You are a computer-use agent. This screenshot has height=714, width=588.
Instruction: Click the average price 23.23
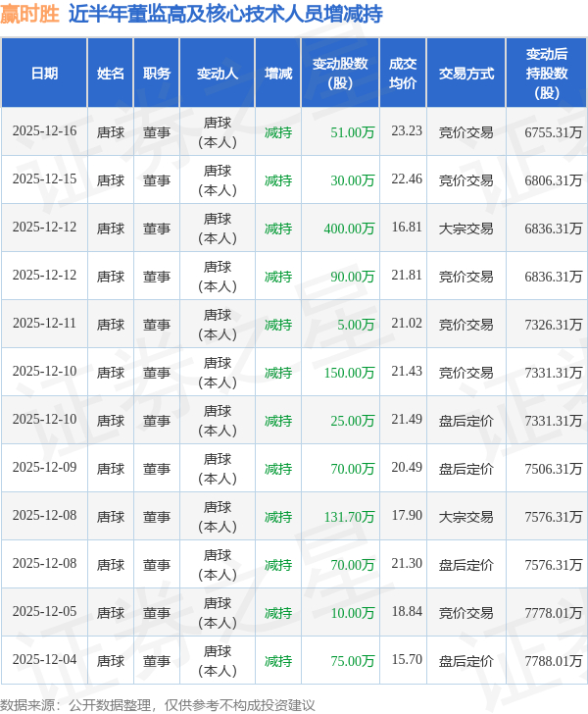click(407, 131)
